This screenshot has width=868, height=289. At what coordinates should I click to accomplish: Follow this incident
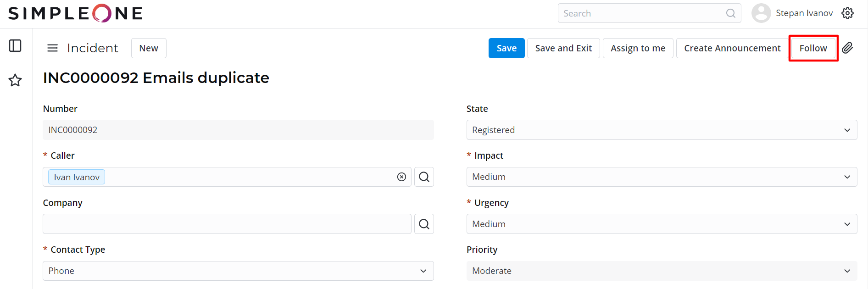[x=813, y=48]
